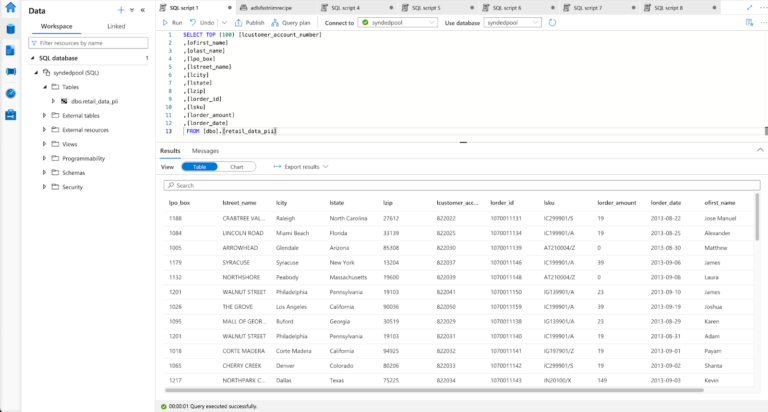The width and height of the screenshot is (768, 412).
Task: Expand the External tables folder
Action: [45, 115]
